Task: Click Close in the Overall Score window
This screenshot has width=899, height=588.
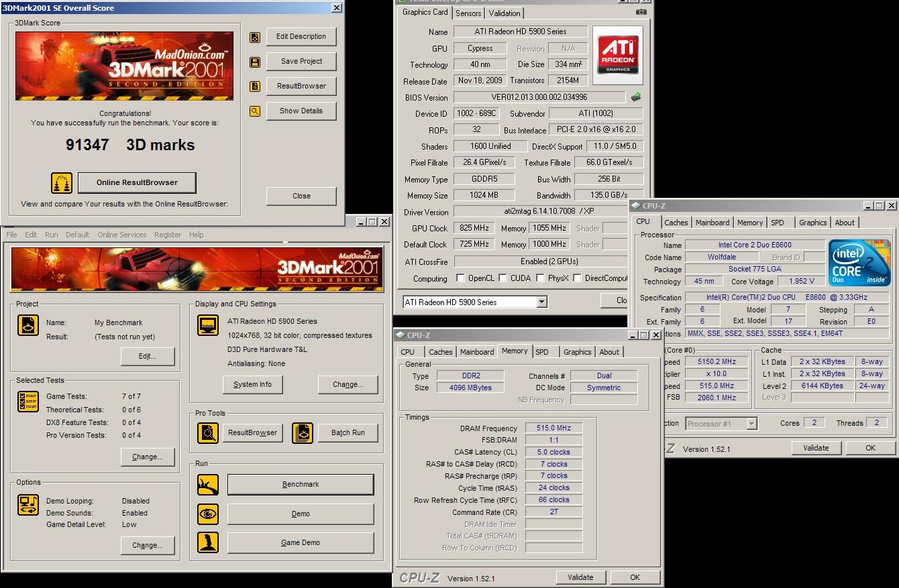Action: (301, 196)
